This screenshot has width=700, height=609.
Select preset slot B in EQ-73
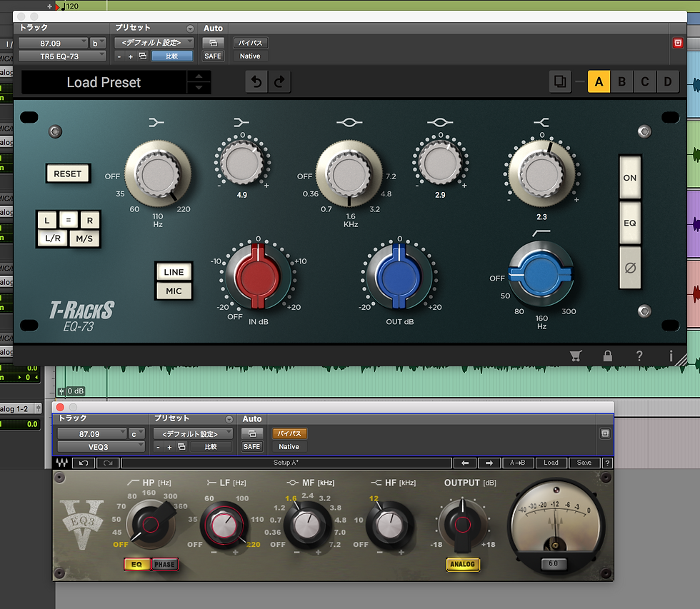pyautogui.click(x=621, y=81)
